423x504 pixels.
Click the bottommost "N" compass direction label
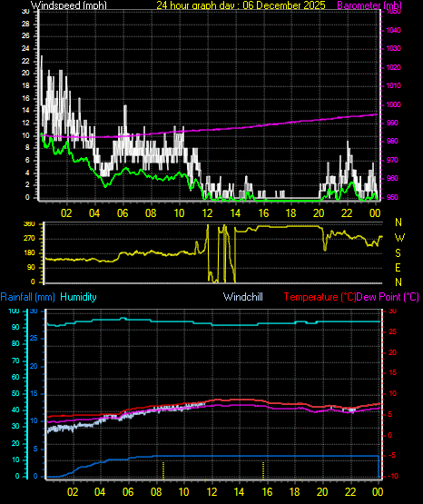coord(398,282)
